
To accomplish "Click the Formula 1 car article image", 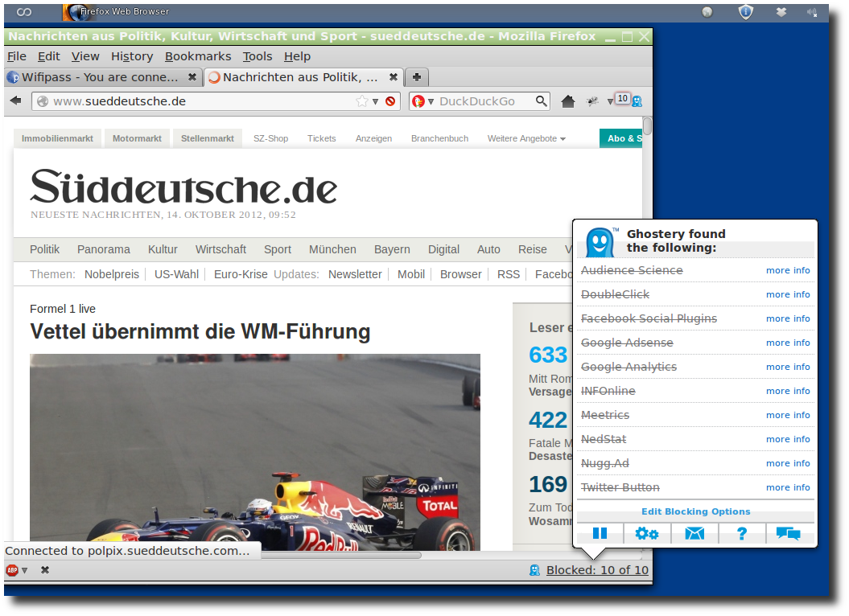I will tap(254, 452).
